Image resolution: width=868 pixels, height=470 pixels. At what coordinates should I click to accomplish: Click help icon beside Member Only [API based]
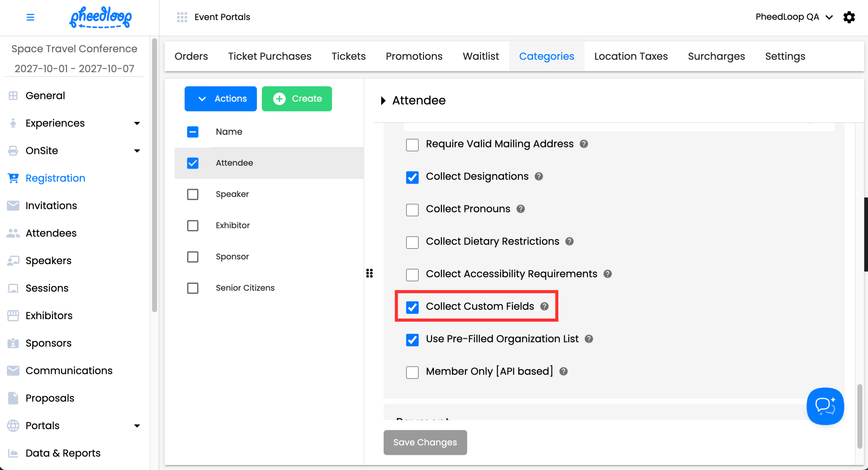tap(563, 371)
